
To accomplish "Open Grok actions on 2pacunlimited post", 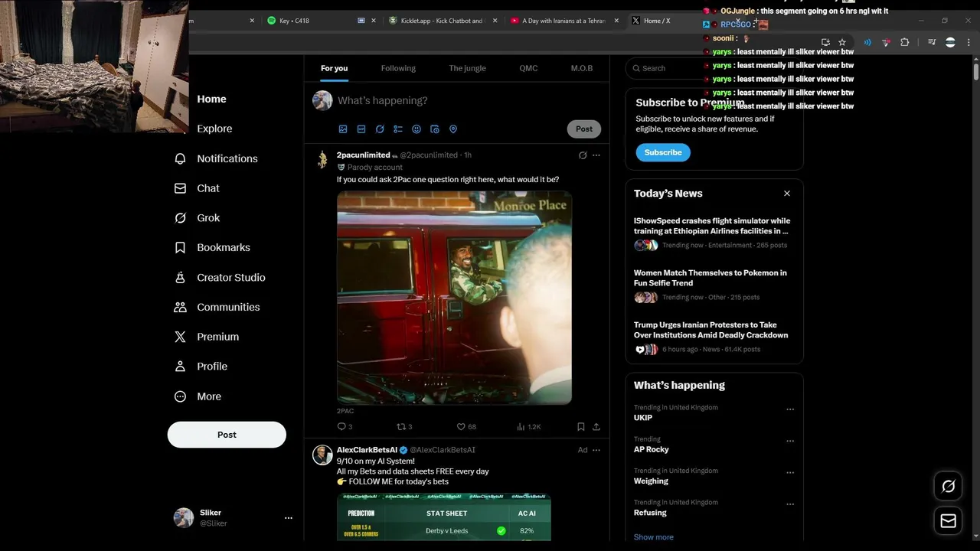I will pyautogui.click(x=583, y=155).
